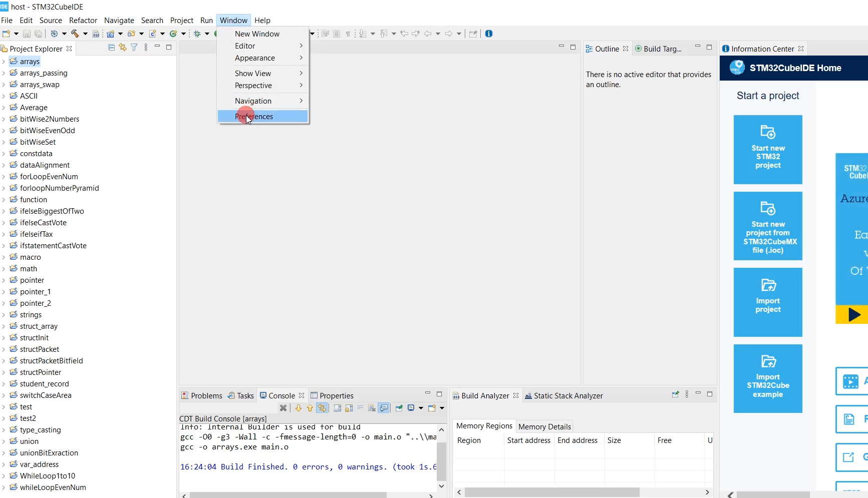Expand the Show View submenu
The width and height of the screenshot is (868, 498).
(263, 73)
